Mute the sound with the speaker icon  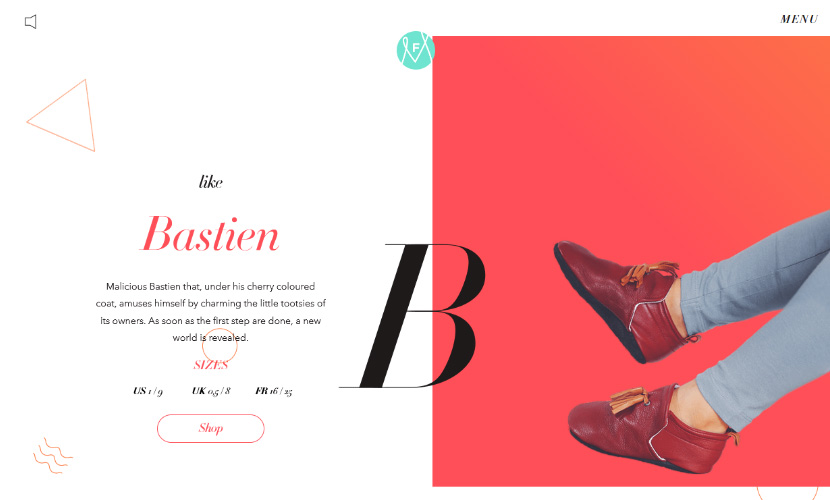click(x=31, y=22)
